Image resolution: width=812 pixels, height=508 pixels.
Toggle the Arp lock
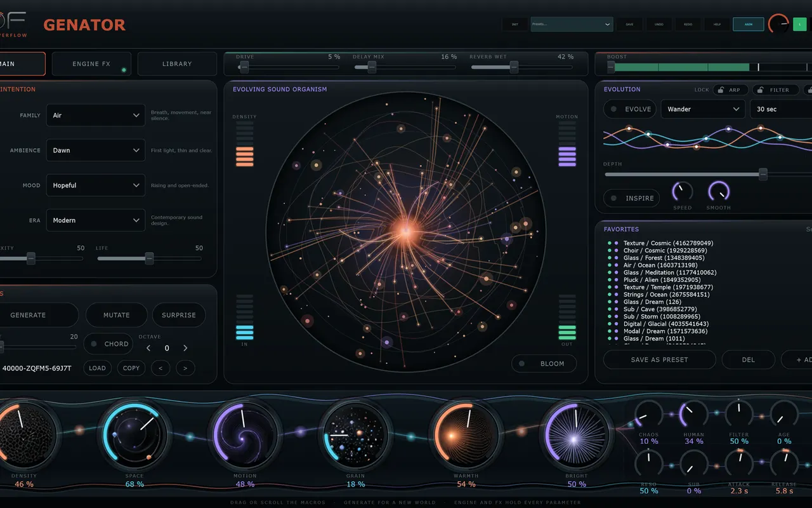coord(730,90)
